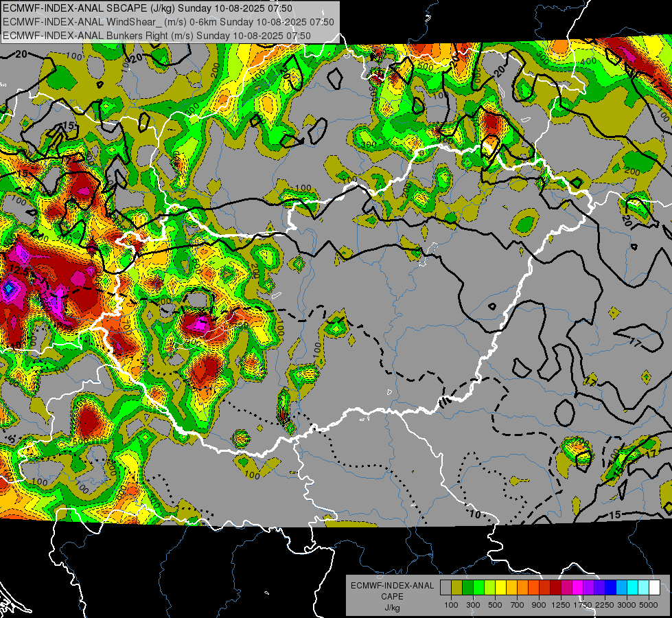Click the dark red swatch before 1250
672x618 pixels.
[555, 587]
